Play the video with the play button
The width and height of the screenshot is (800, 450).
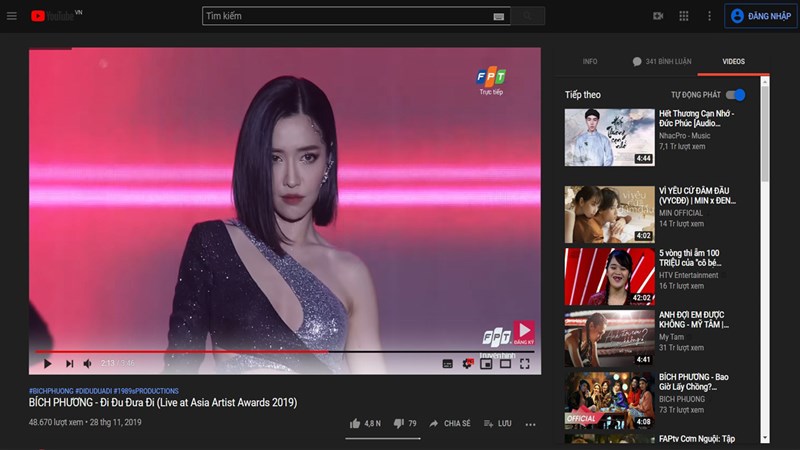(x=47, y=363)
